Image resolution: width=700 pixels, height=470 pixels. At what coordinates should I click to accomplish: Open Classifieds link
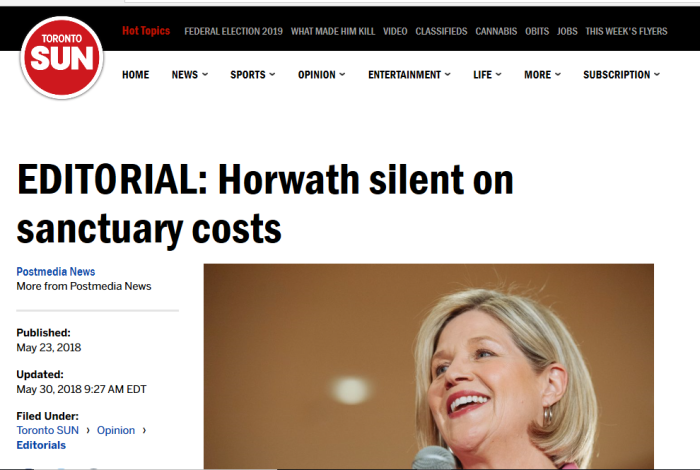click(441, 31)
